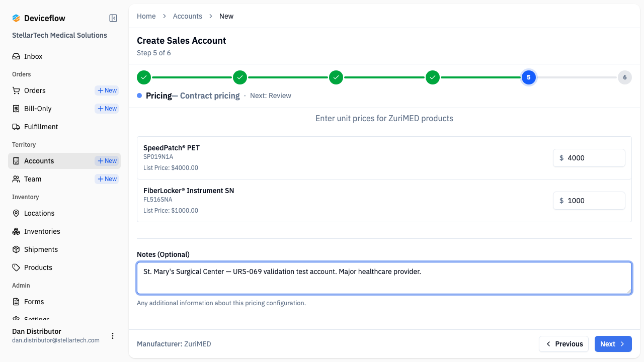Viewport: 644px width, 362px height.
Task: Click the Inventories boxes icon
Action: point(16,231)
